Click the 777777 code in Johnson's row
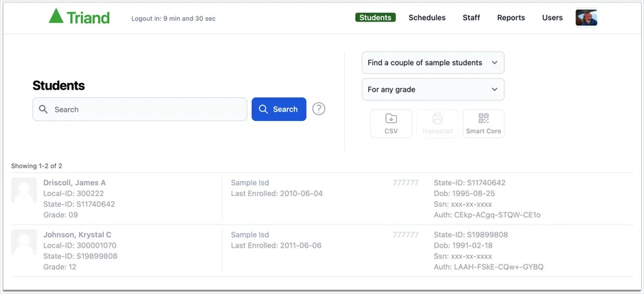Viewport: 644px width, 294px height. [405, 235]
